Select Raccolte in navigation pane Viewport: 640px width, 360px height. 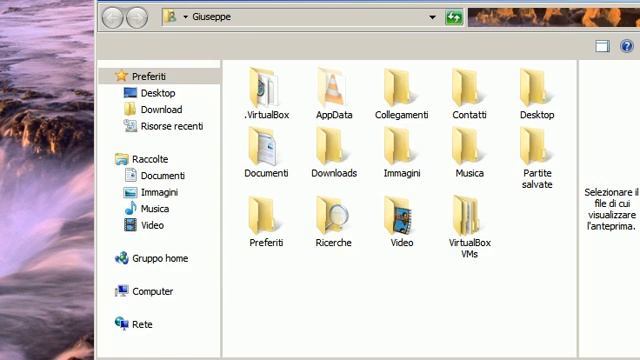click(150, 159)
